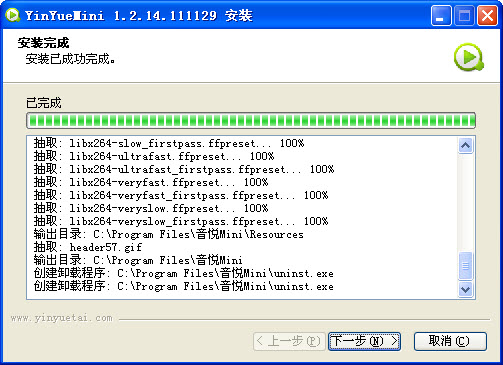Click the YinYueMini title bar icon
This screenshot has height=365, width=503.
13,15
